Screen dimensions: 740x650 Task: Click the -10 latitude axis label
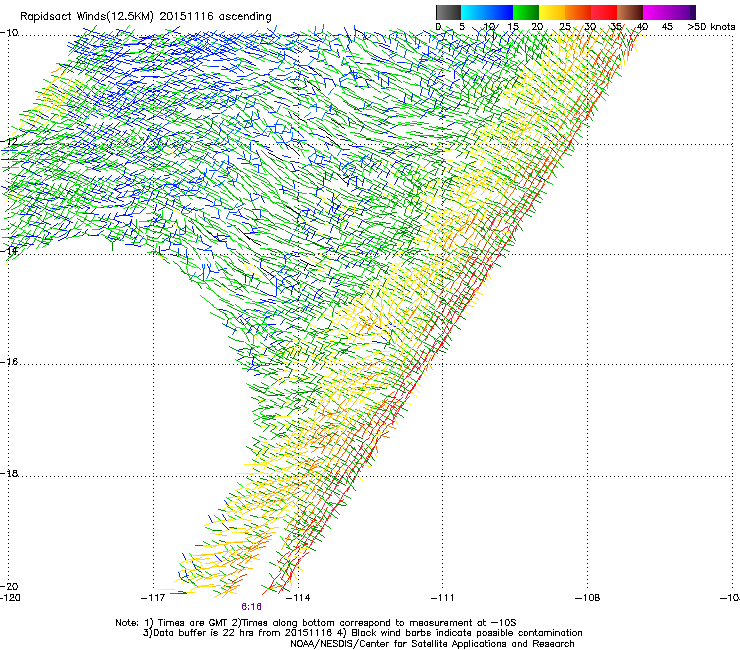[9, 33]
